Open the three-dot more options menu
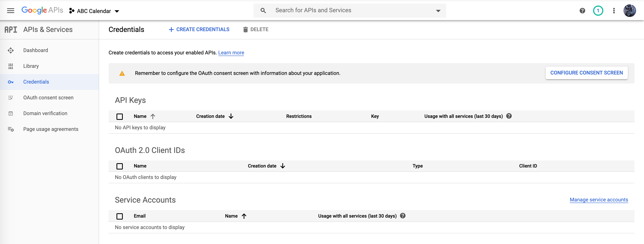Screen dimensions: 644x244 (x=614, y=11)
